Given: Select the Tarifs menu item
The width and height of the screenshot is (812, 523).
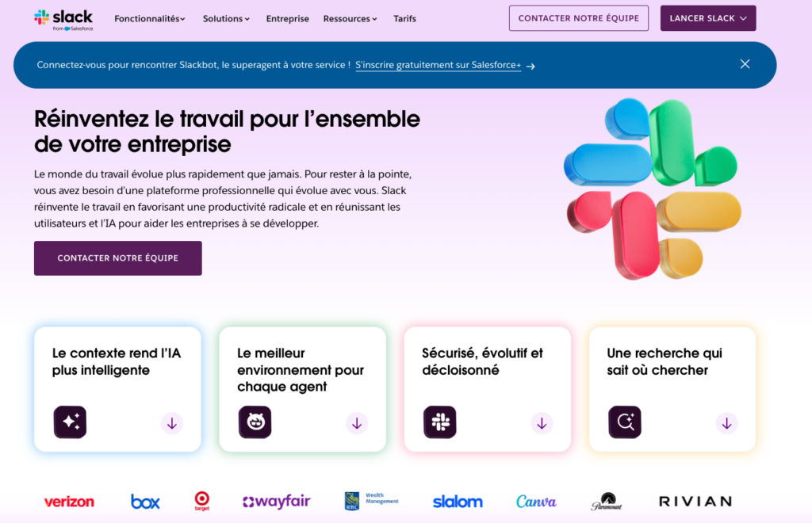Looking at the screenshot, I should click(404, 18).
